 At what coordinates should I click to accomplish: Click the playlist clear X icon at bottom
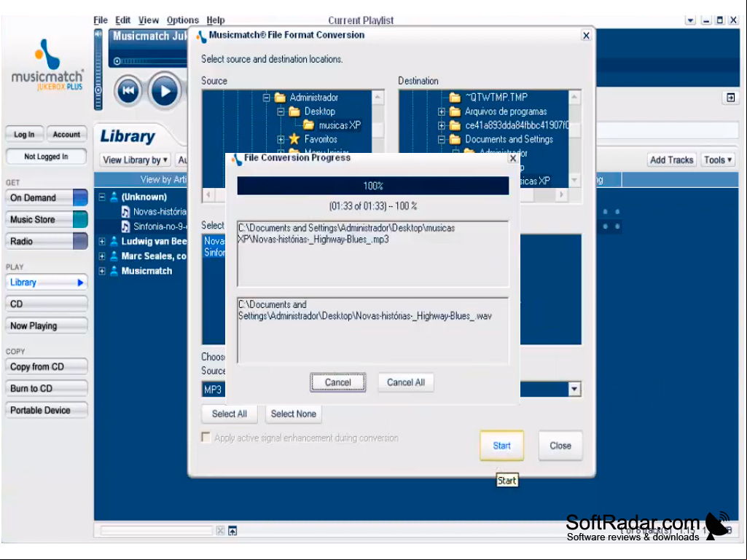pos(220,530)
